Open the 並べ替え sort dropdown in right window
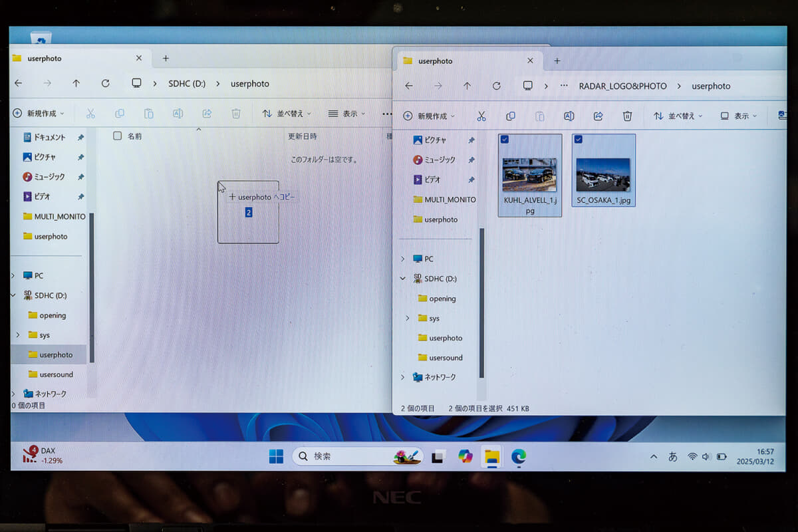Image resolution: width=798 pixels, height=532 pixels. click(x=678, y=116)
